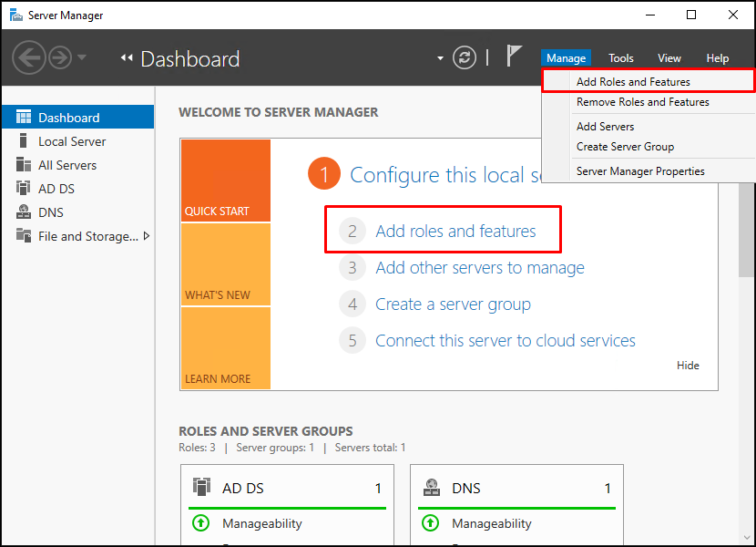Click the green status icon in AD DS tile

(x=200, y=523)
